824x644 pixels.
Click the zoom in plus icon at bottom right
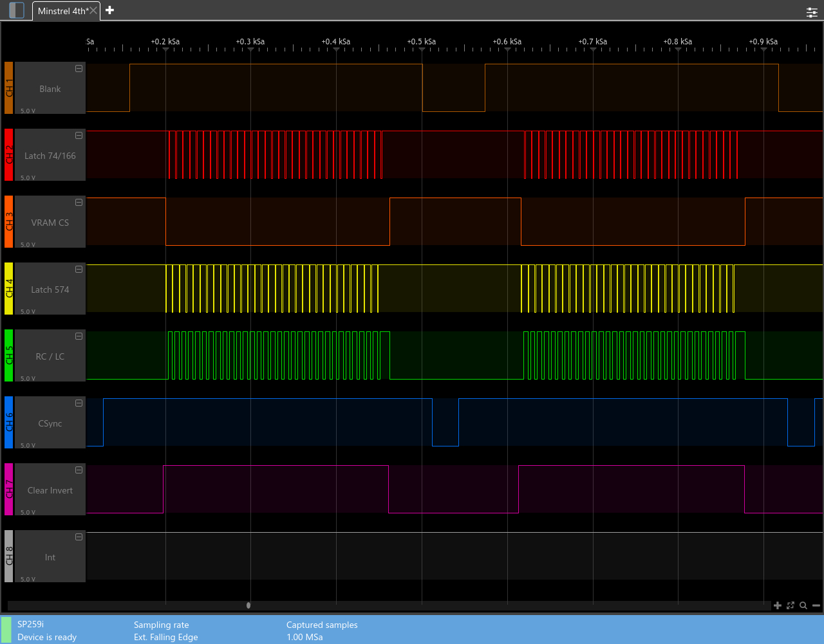778,605
